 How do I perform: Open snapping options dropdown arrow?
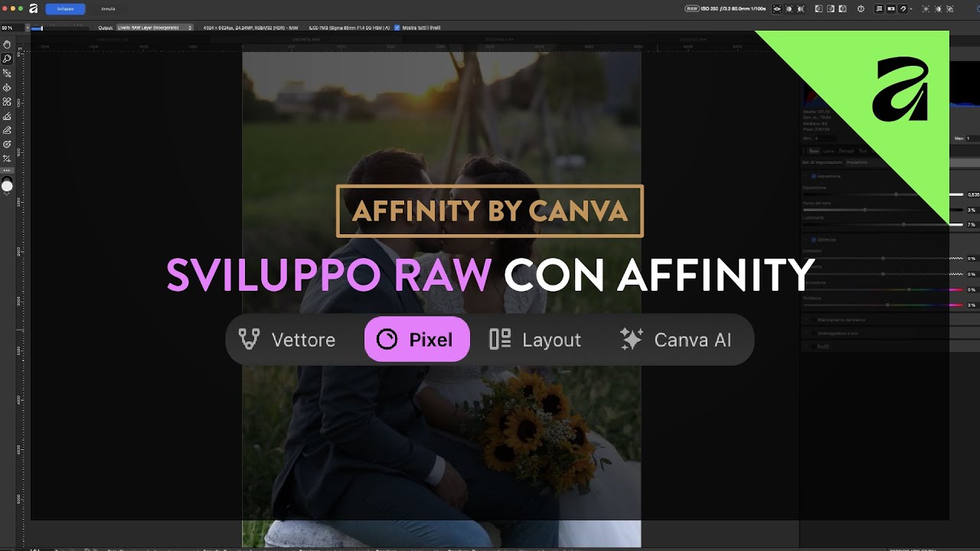tap(911, 8)
